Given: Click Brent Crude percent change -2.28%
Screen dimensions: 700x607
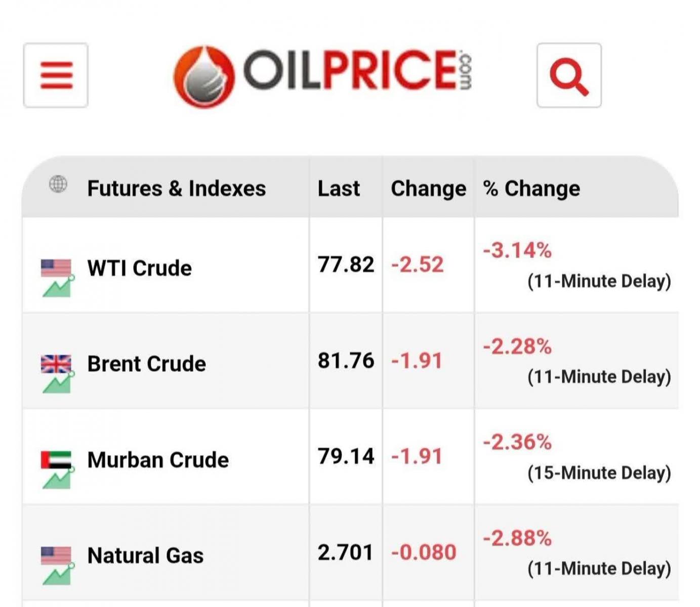Looking at the screenshot, I should click(517, 346).
